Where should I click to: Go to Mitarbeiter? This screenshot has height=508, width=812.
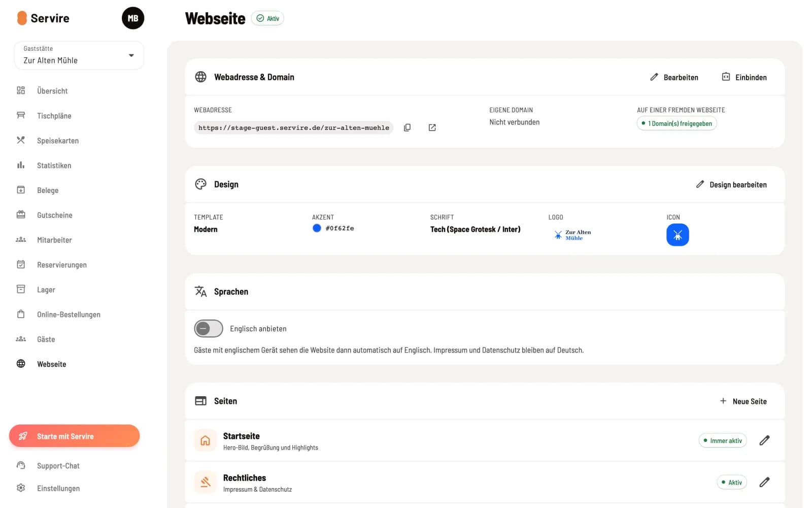click(54, 240)
